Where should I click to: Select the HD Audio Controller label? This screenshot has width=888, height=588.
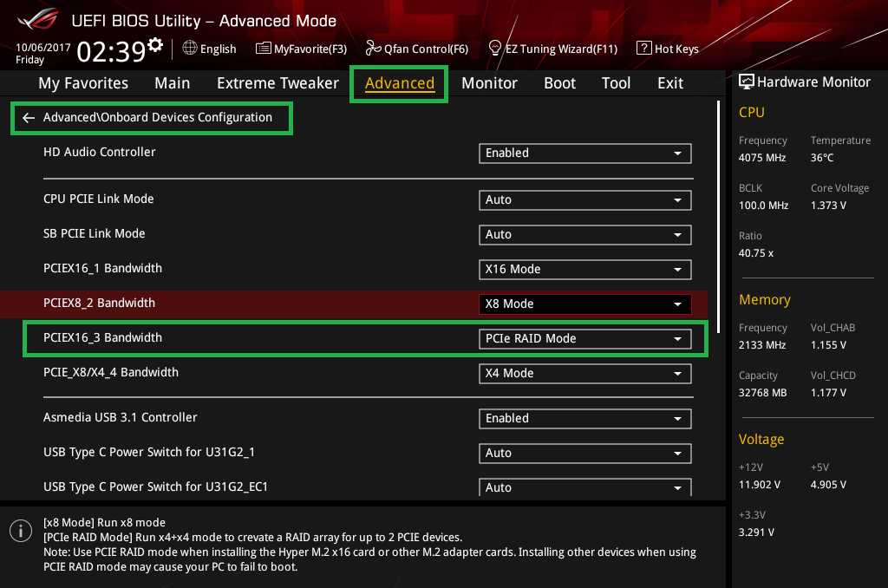(99, 152)
